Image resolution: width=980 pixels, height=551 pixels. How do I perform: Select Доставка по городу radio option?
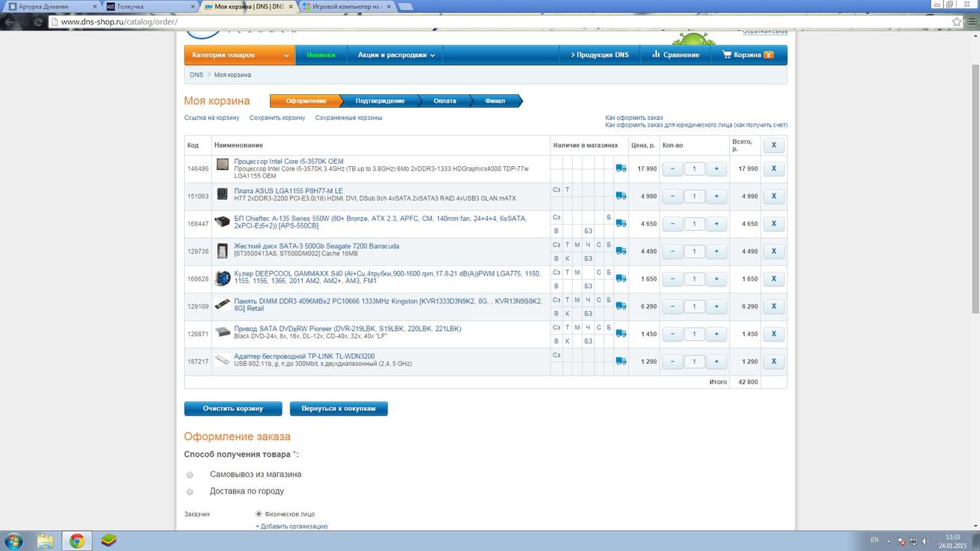point(190,492)
